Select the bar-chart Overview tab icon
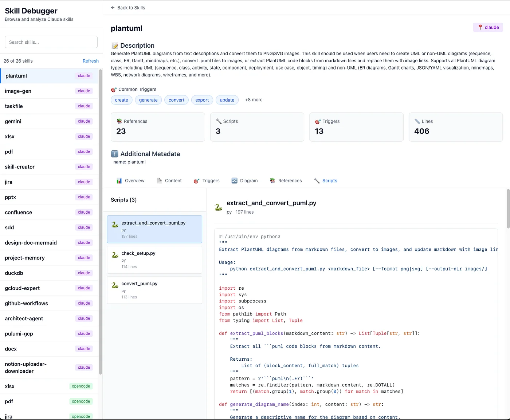Screen dimensions: 510x420 119,180
